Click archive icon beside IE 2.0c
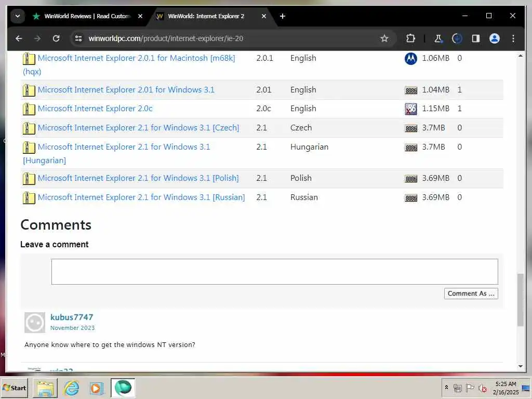Screen dimensions: 532x399 pyautogui.click(x=29, y=109)
